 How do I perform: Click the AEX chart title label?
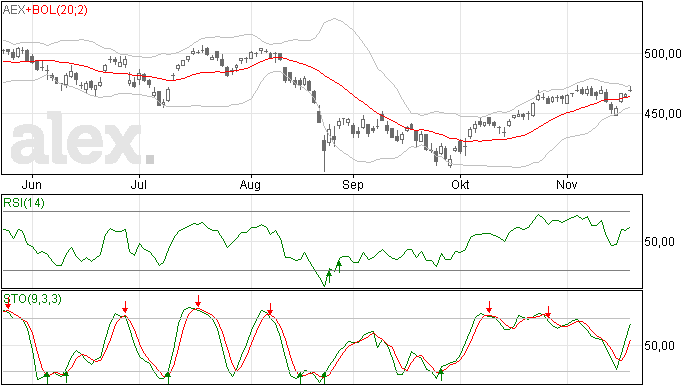[x=14, y=10]
